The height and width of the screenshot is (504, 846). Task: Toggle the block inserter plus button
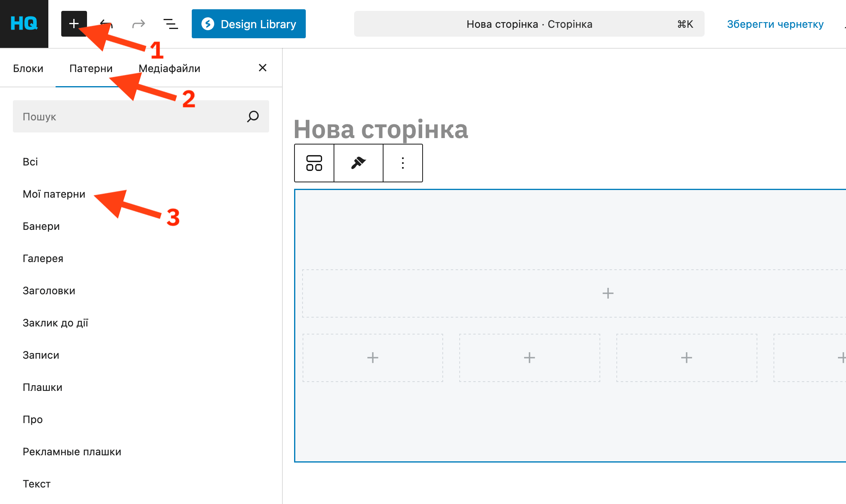[74, 24]
